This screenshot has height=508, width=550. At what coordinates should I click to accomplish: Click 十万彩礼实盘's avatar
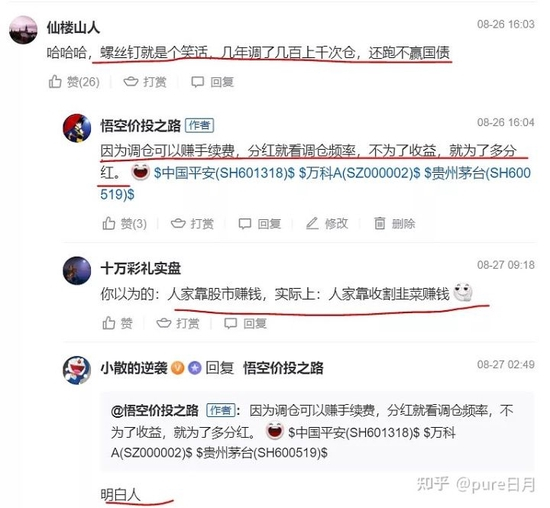click(77, 270)
